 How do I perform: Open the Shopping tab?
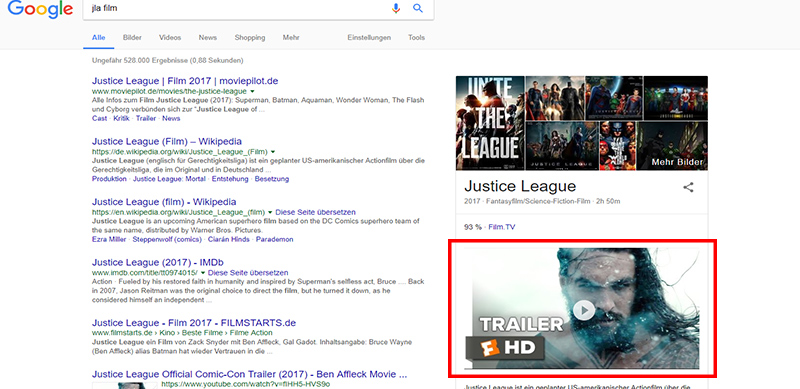click(250, 37)
